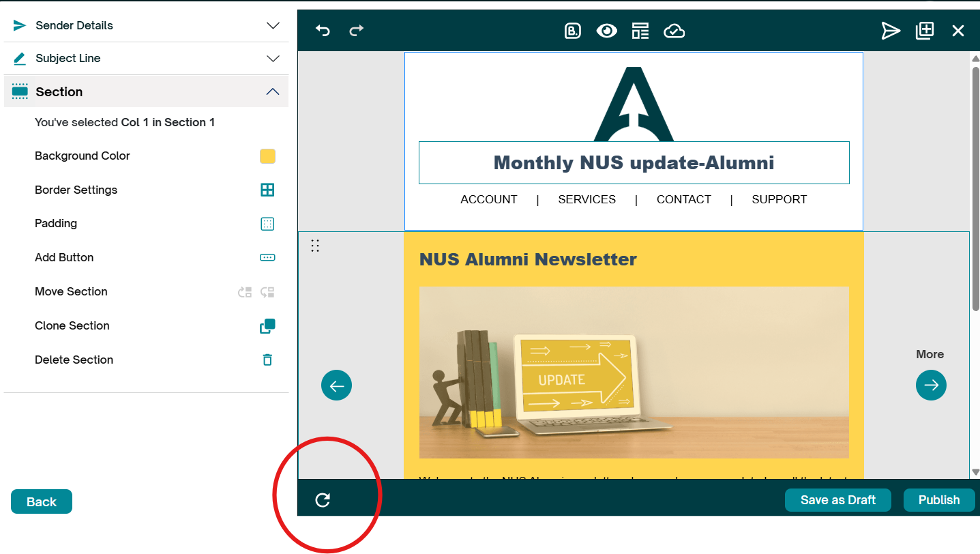The image size is (980, 554).
Task: Open the yellow Background Color swatch
Action: pos(267,156)
